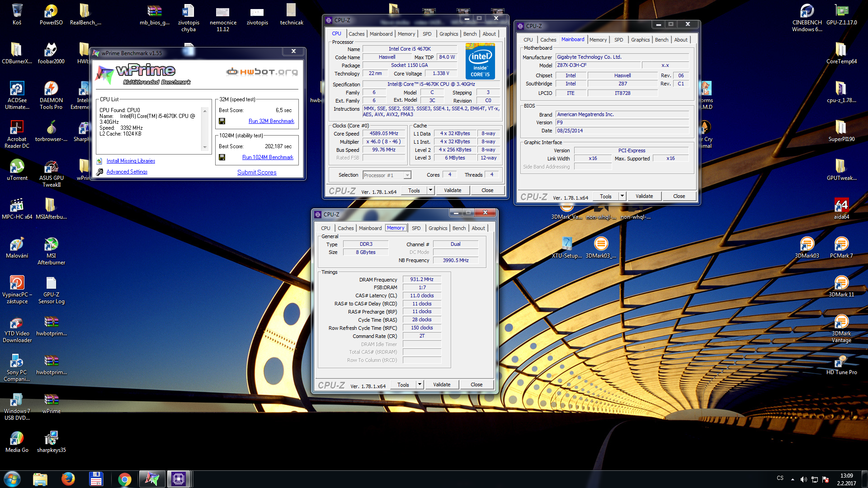Select Graphics tab in Mainboard window
Screen dimensions: 868x488
640,40
